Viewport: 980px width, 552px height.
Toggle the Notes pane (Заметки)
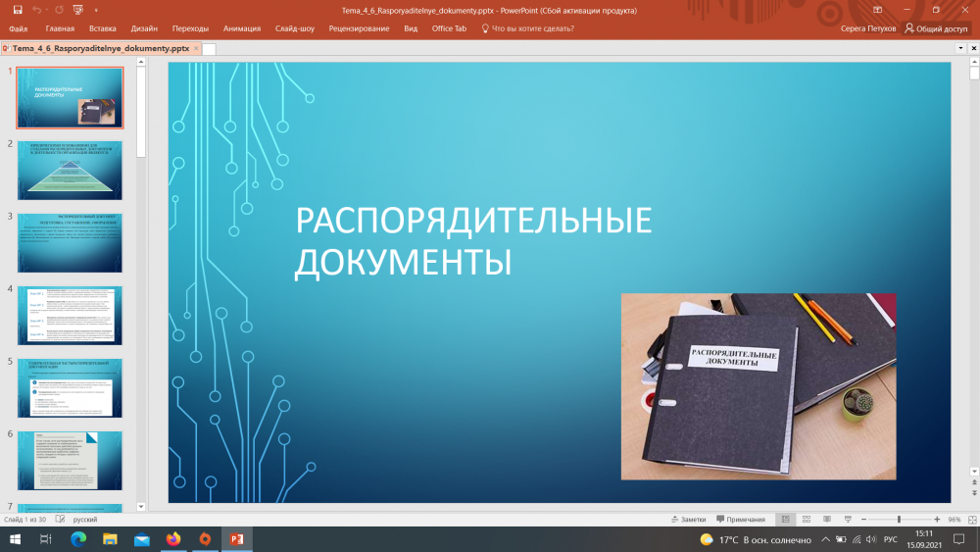[x=688, y=519]
